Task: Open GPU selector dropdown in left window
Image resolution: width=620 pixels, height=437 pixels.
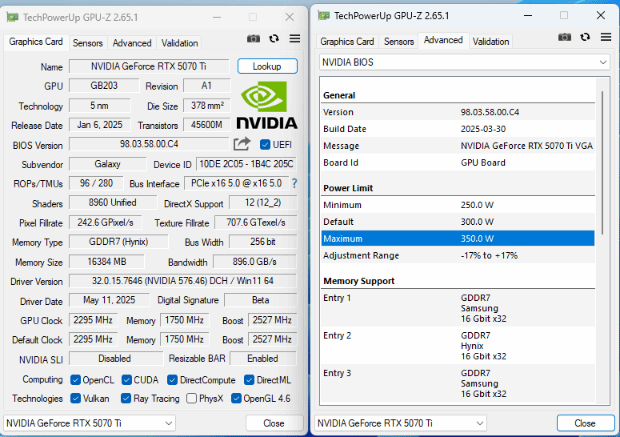Action: pyautogui.click(x=89, y=423)
